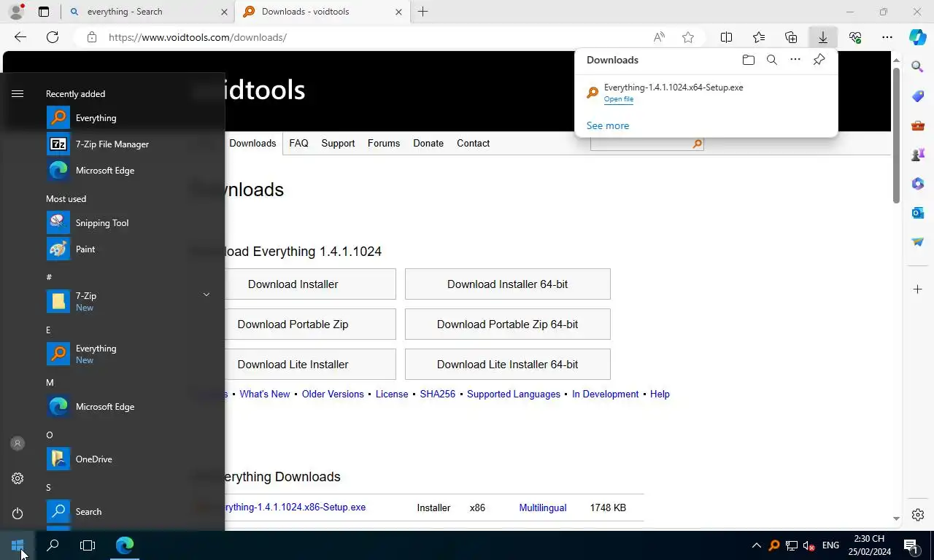Click Open file link for Everything setup
Viewport: 934px width, 560px height.
[x=619, y=99]
